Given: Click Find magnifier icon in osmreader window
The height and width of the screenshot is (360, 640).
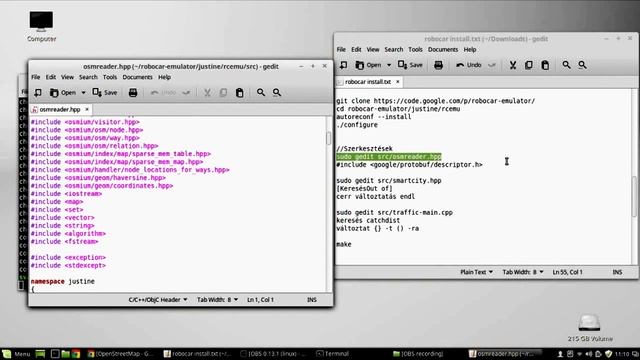Looking at the screenshot, I should (261, 93).
